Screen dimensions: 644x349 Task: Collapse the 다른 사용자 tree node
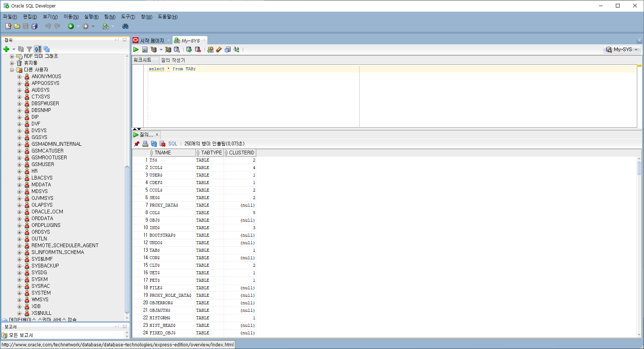pyautogui.click(x=12, y=70)
